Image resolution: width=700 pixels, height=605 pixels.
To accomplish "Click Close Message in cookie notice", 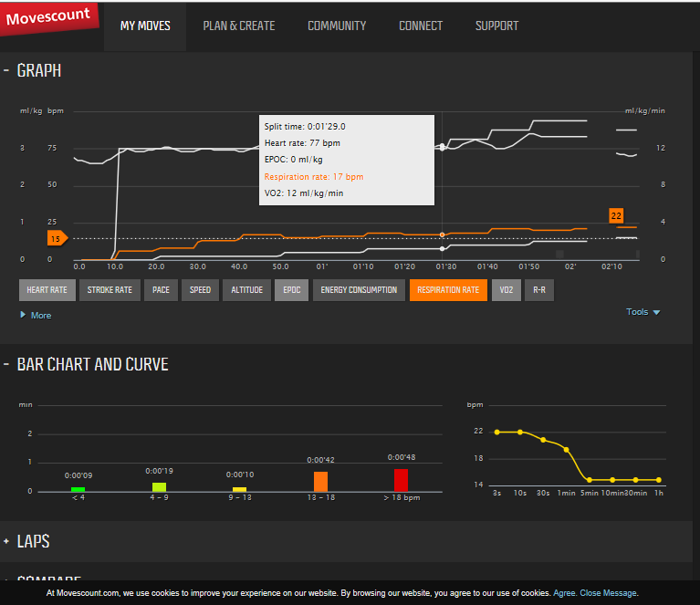I will click(x=608, y=593).
